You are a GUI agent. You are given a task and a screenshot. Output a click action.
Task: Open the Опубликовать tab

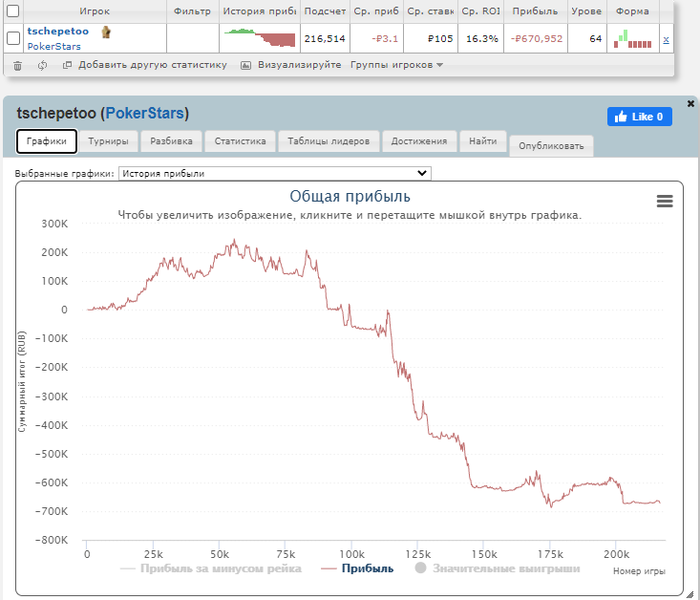point(551,146)
